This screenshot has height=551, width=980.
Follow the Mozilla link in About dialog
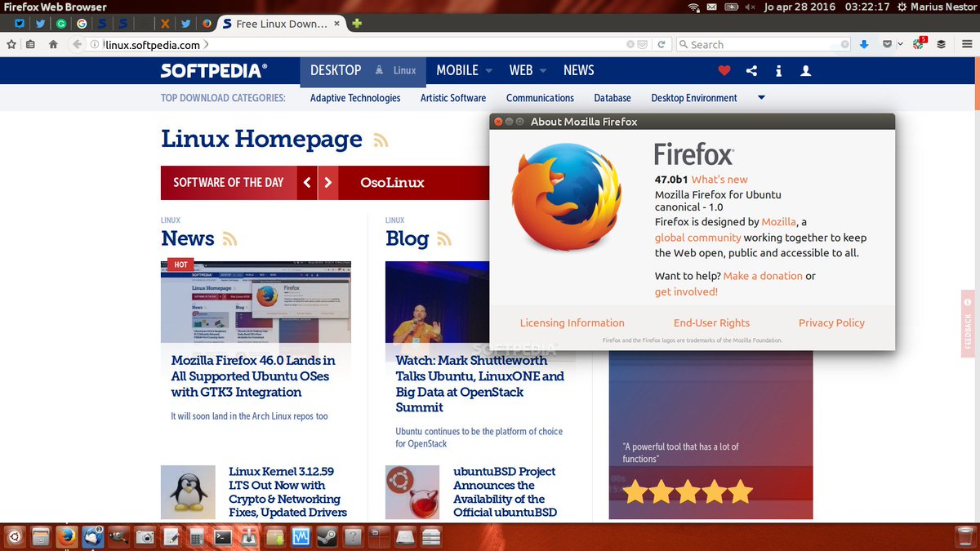[x=779, y=222]
